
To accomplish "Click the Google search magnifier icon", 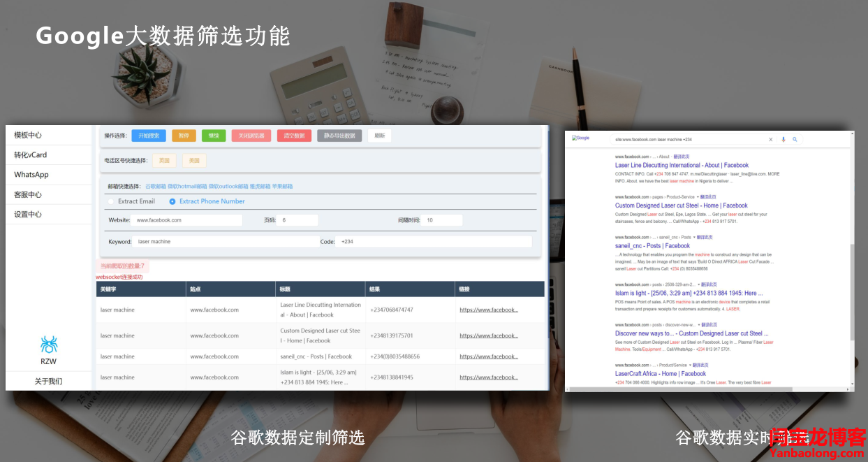I will tap(795, 139).
